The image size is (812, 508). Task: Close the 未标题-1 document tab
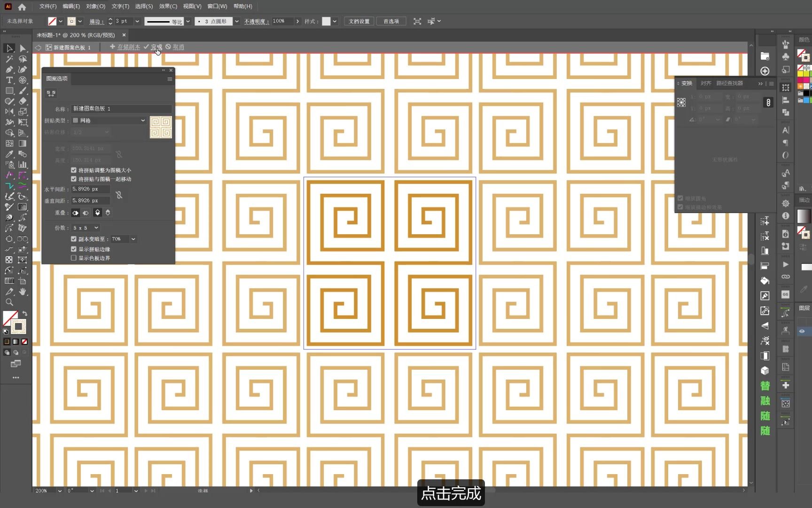[x=124, y=35]
